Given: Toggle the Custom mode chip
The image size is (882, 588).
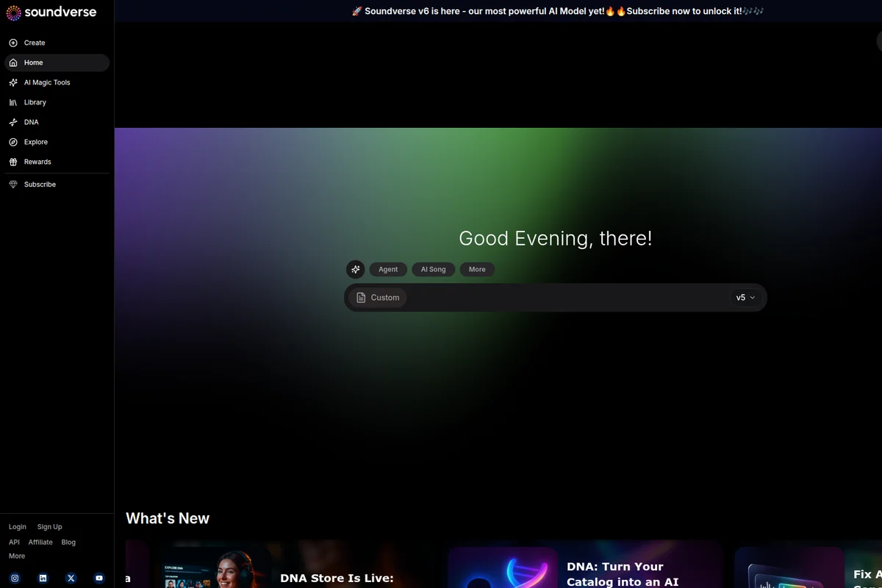Looking at the screenshot, I should tap(377, 297).
